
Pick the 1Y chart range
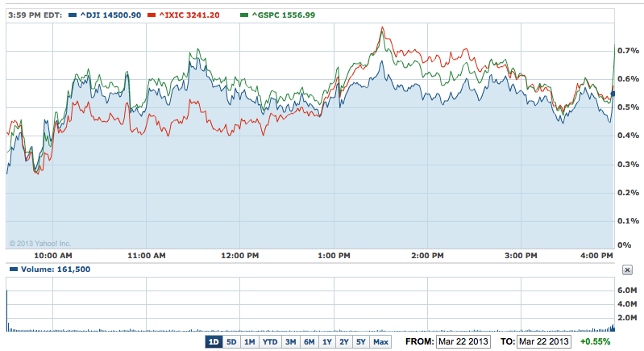tap(326, 342)
